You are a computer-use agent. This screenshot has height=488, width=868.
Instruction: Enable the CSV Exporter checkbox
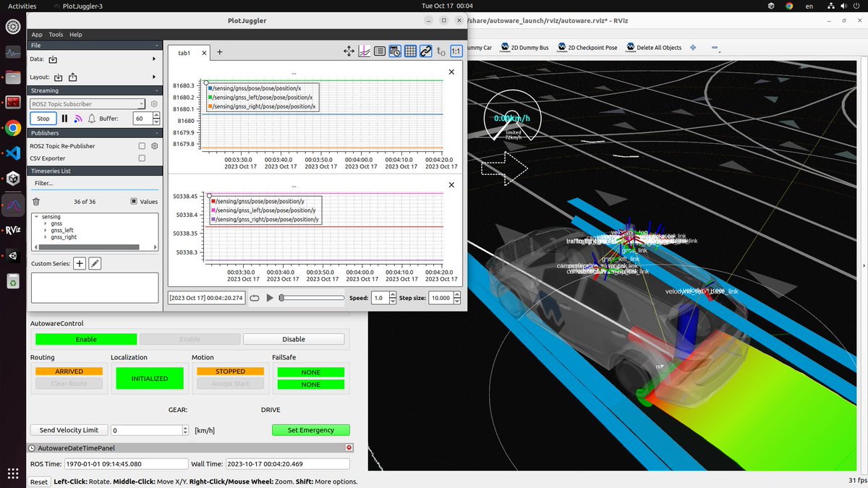click(x=142, y=158)
